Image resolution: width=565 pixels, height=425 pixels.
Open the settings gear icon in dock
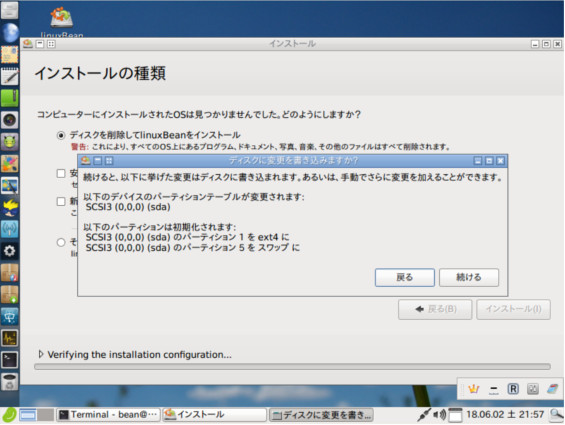[9, 251]
